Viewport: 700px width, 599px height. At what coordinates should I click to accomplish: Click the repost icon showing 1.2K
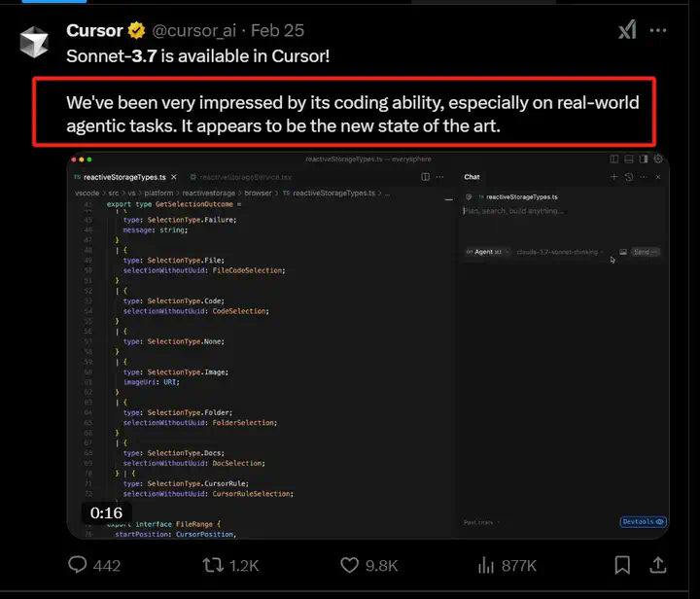213,565
